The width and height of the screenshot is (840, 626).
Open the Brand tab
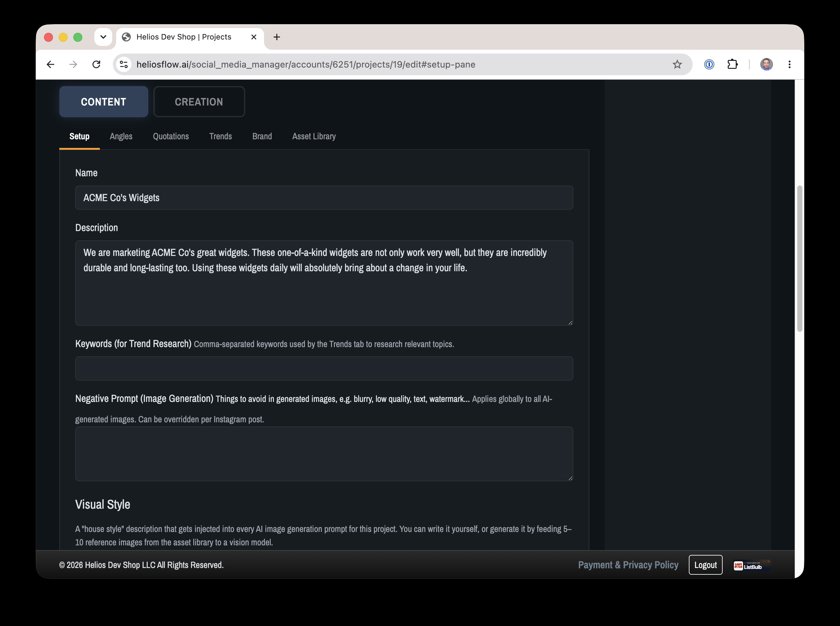point(262,136)
